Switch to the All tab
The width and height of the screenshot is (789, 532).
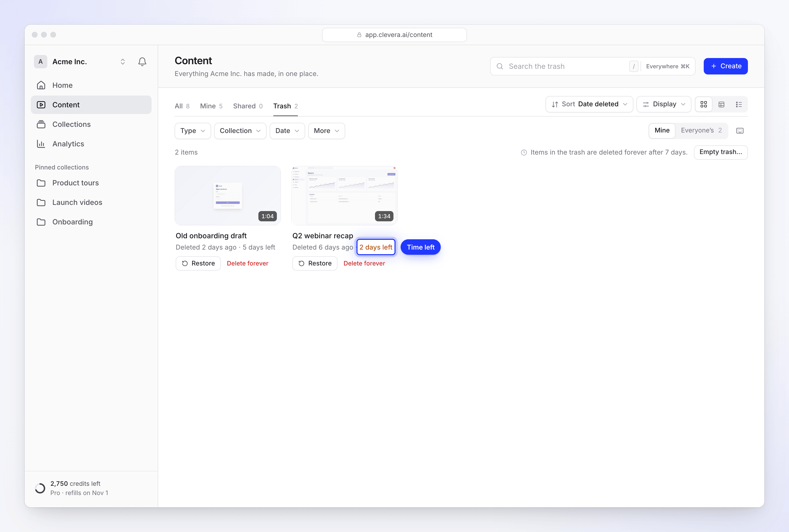[x=182, y=106]
